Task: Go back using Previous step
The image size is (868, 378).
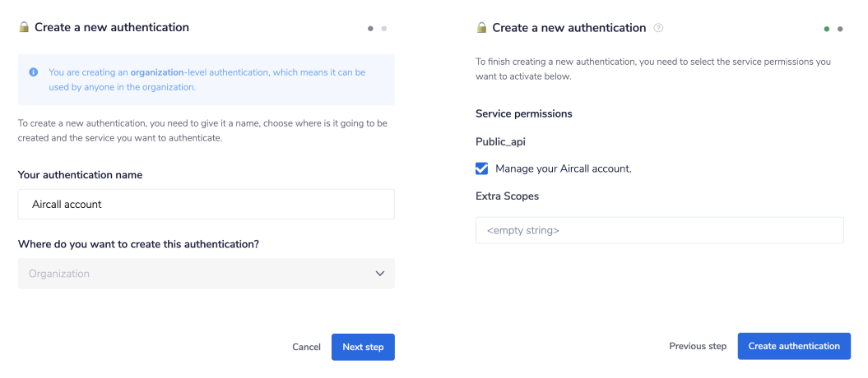Action: click(698, 346)
